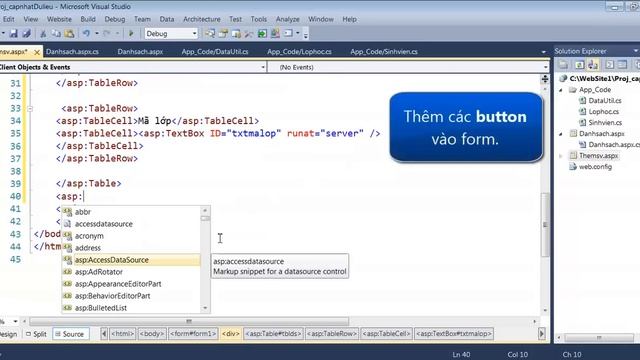This screenshot has height=360, width=640.
Task: Click the editor horizontal scrollbar thumb
Action: tap(189, 321)
